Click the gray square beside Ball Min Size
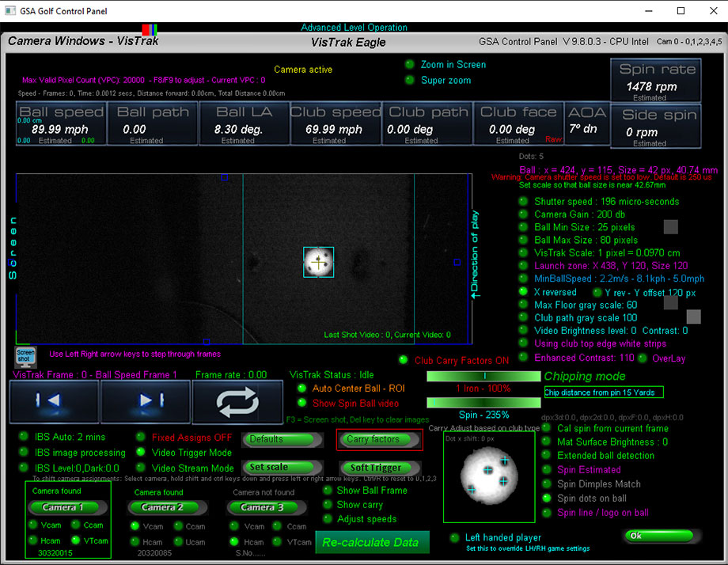 click(x=670, y=227)
